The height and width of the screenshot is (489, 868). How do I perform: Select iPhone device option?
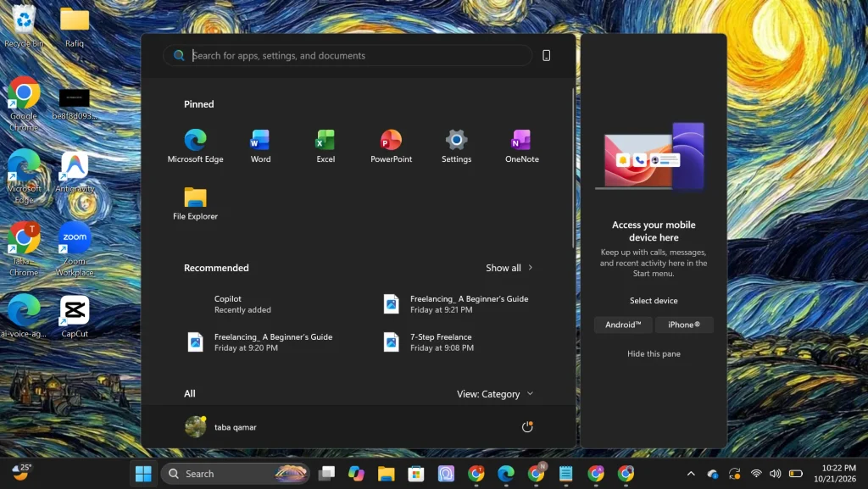coord(684,325)
